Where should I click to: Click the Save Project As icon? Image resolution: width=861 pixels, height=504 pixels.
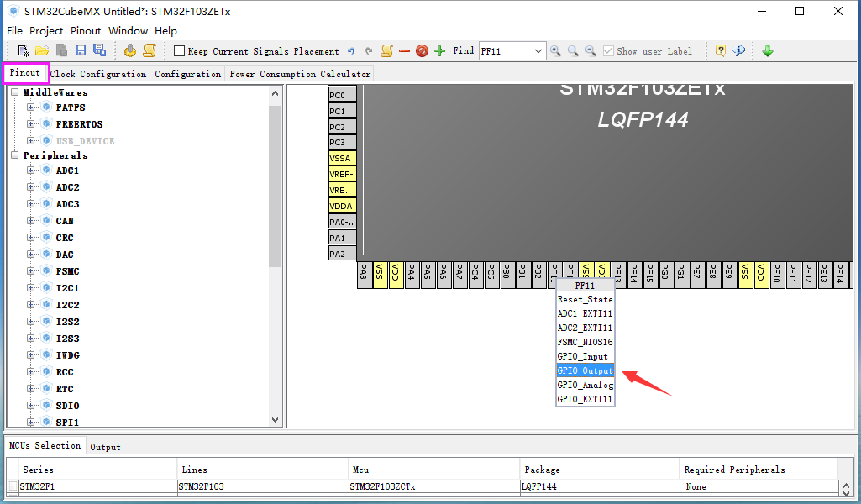tap(99, 50)
